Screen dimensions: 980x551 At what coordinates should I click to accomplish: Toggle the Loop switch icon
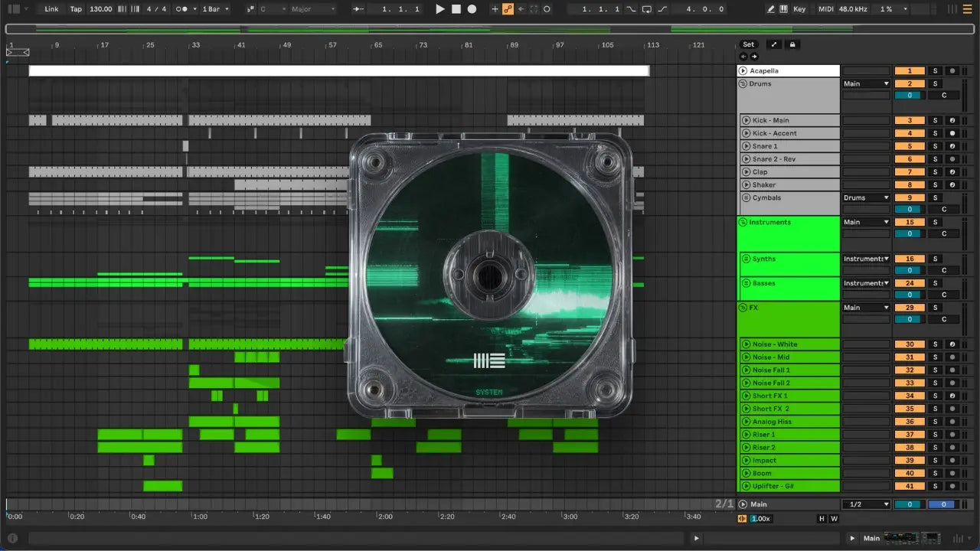click(647, 9)
